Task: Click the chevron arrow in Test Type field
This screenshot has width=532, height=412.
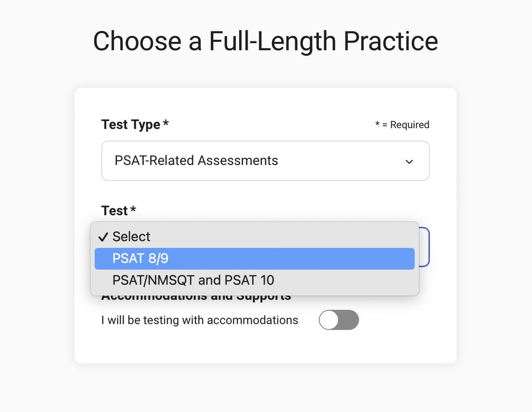Action: [x=409, y=161]
